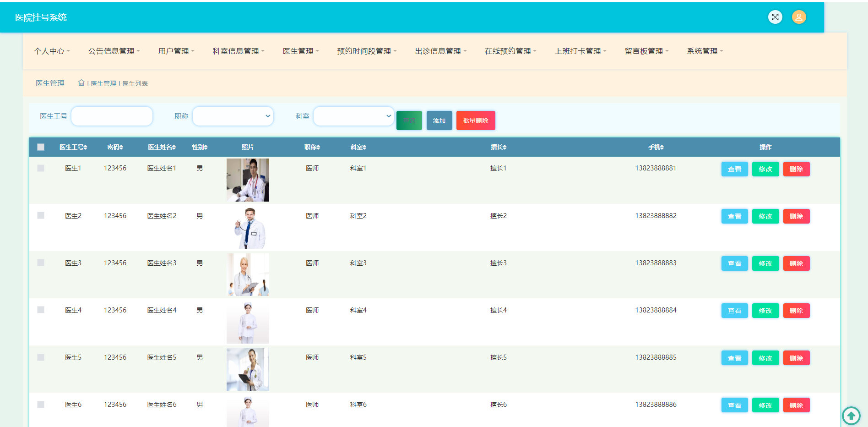The image size is (868, 427).
Task: Open the photo thumbnail of 医生1
Action: 248,180
